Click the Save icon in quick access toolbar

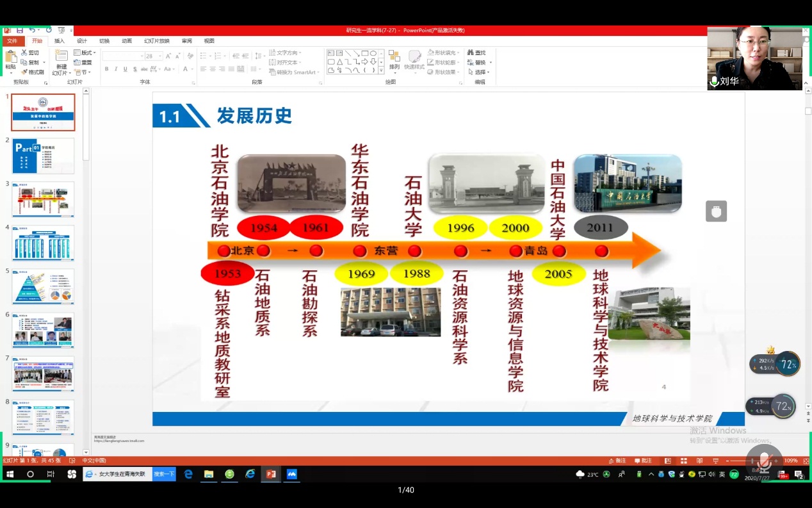20,30
